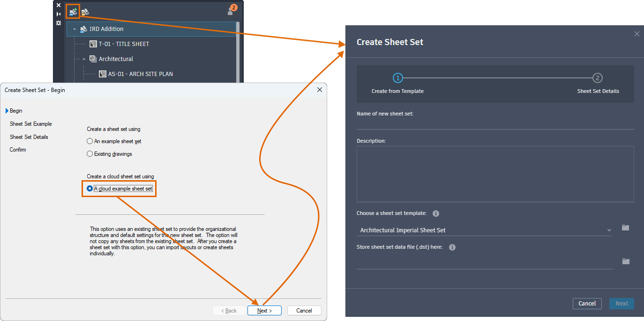
Task: Click inside the Description text area
Action: (495, 174)
